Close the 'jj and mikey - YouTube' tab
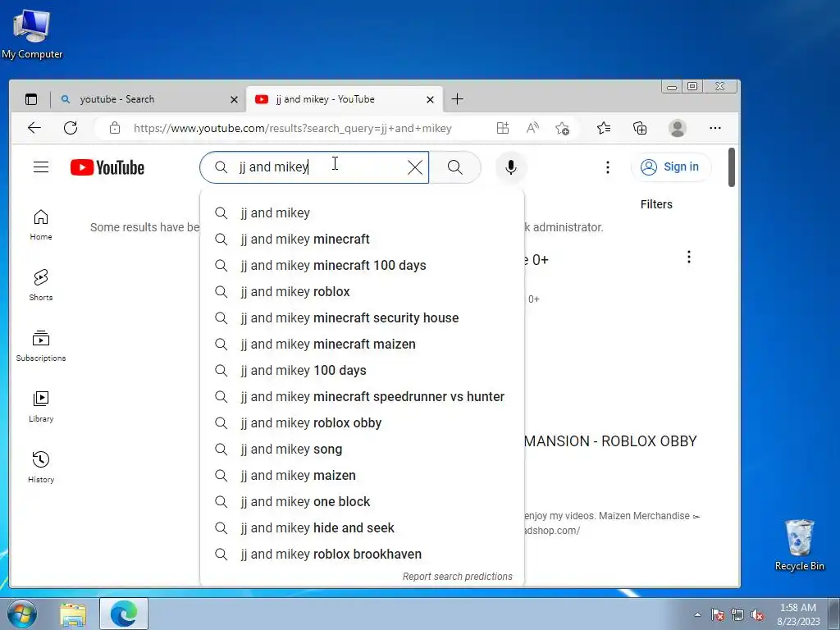The image size is (840, 630). (430, 99)
